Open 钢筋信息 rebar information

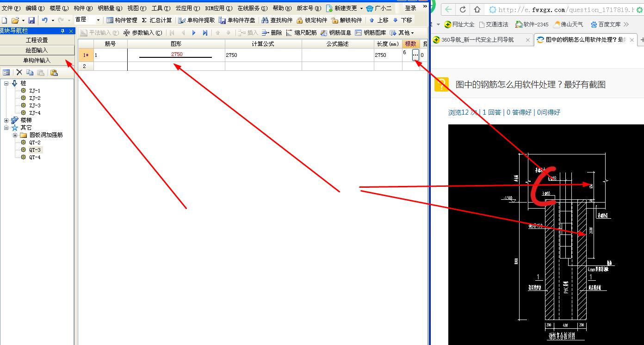[335, 33]
